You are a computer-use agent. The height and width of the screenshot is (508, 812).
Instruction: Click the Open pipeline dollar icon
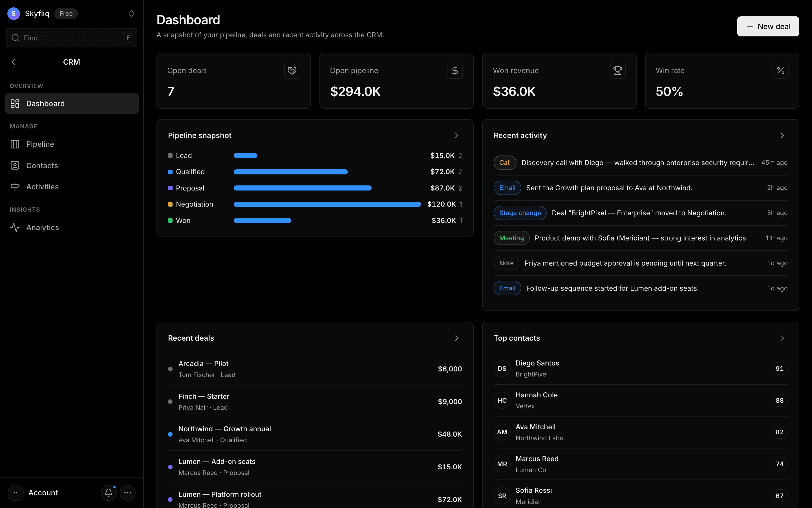(455, 71)
